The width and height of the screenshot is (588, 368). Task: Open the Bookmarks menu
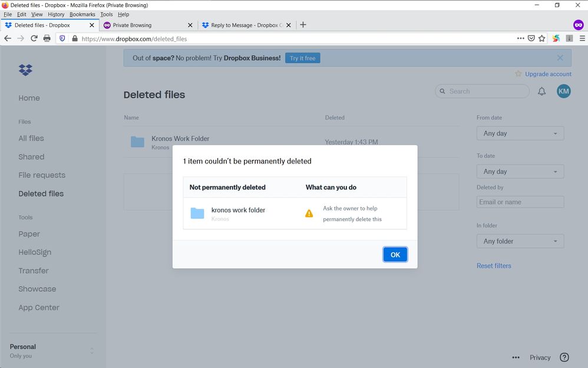tap(82, 14)
